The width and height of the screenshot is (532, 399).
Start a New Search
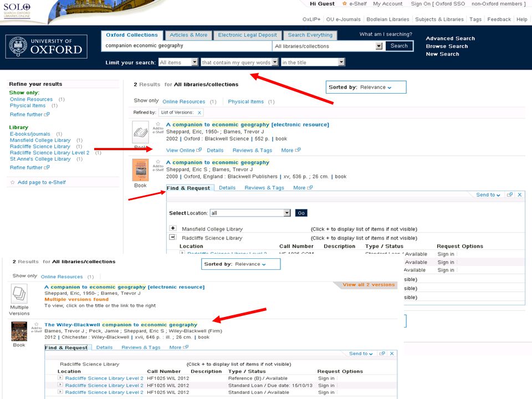pos(442,54)
